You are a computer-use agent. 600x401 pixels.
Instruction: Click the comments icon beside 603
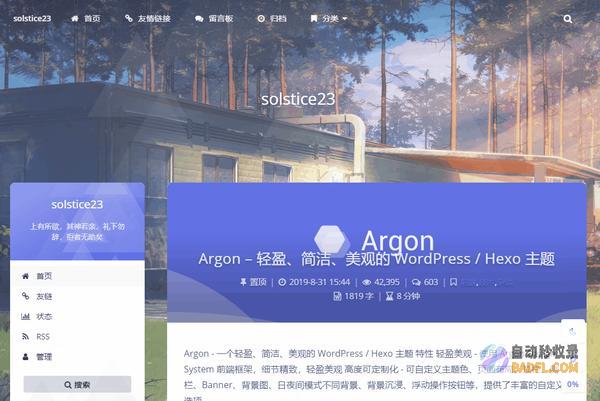416,282
